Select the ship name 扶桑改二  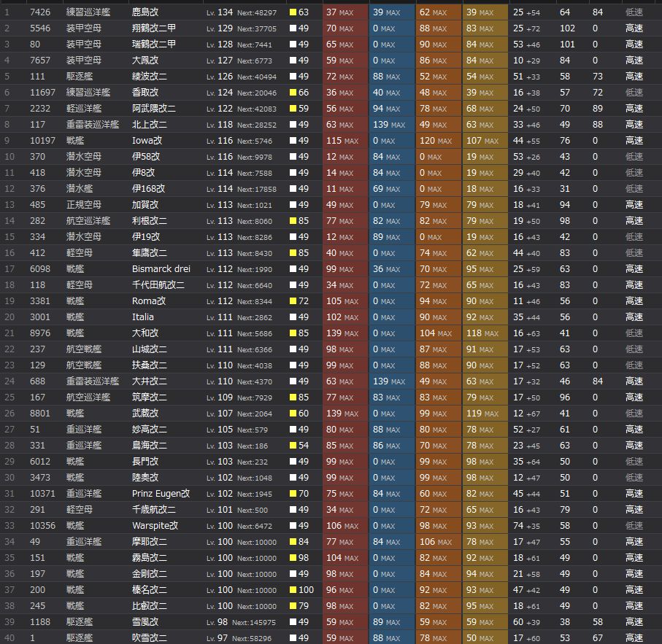click(x=149, y=365)
